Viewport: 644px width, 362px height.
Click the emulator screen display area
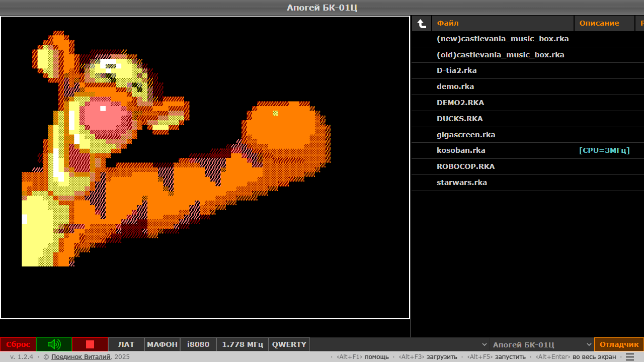point(205,167)
